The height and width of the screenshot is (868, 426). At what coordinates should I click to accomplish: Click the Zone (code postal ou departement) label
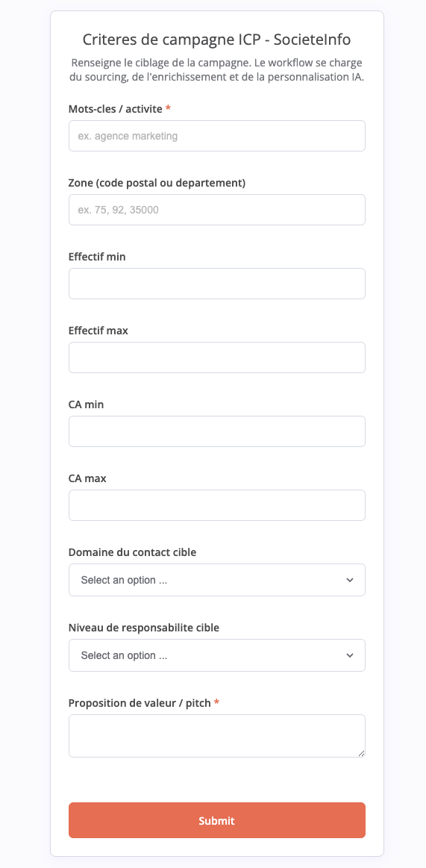[157, 183]
